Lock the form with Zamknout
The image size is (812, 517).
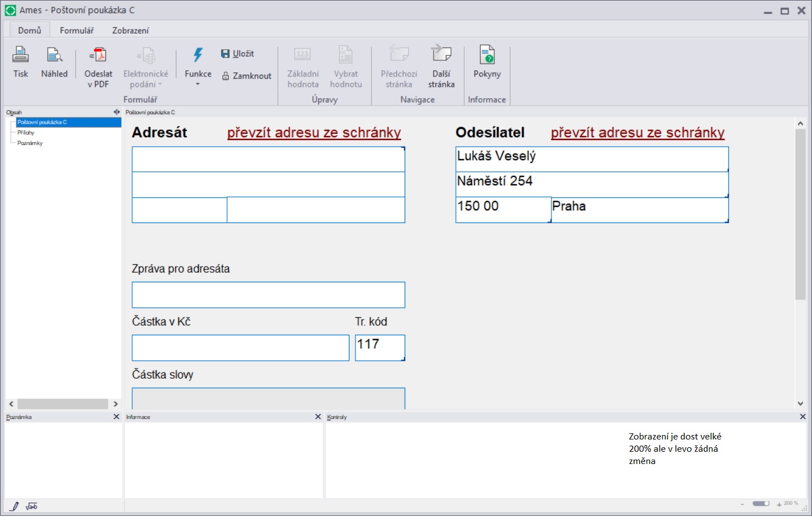click(246, 76)
